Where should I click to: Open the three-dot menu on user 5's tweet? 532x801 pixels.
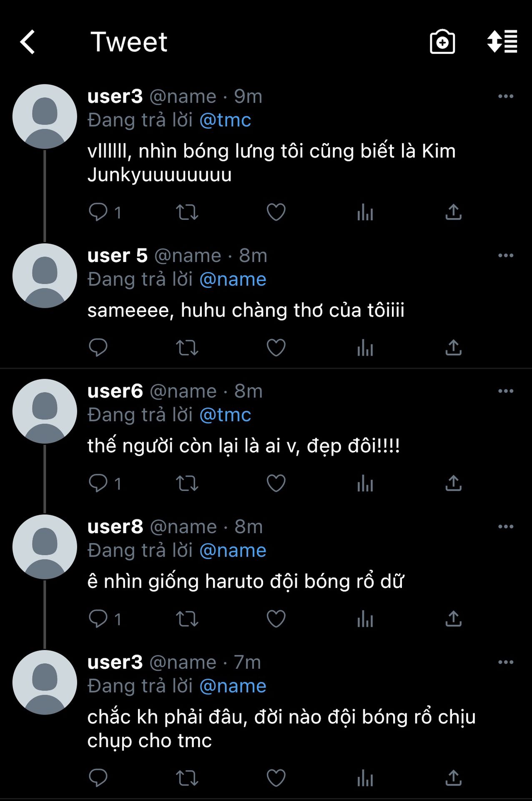click(x=505, y=255)
